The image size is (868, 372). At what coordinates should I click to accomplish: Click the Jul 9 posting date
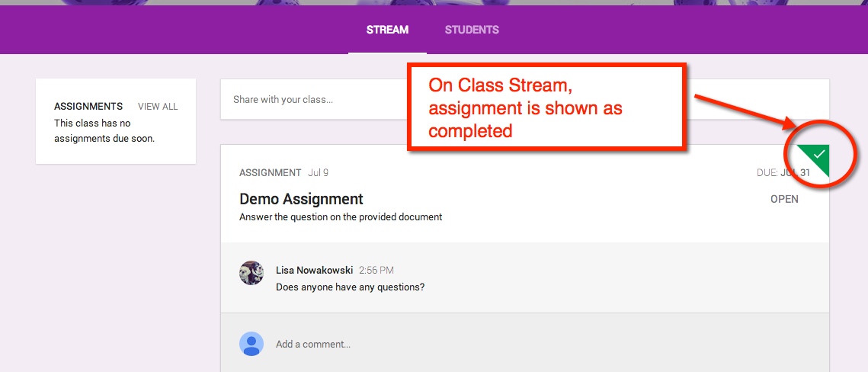[x=319, y=173]
